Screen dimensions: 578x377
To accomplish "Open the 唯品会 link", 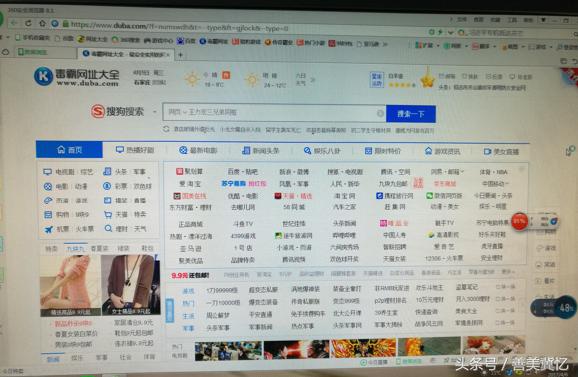I will (x=394, y=223).
